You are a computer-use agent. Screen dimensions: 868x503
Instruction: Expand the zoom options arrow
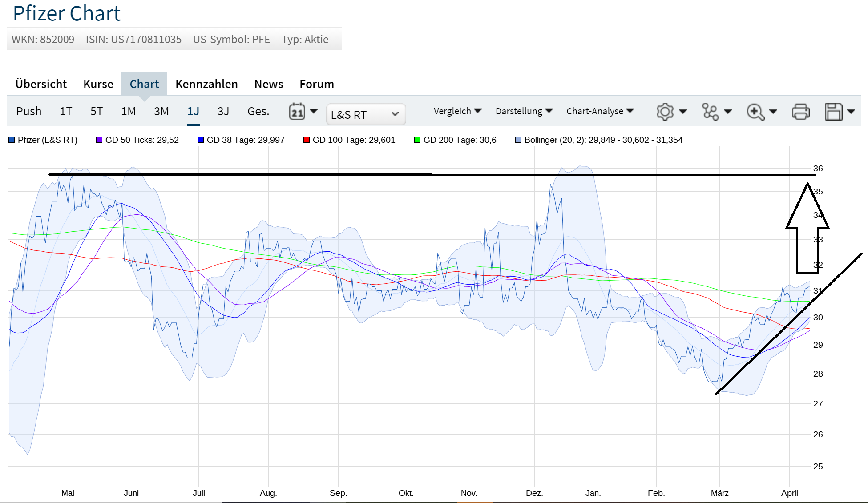773,111
